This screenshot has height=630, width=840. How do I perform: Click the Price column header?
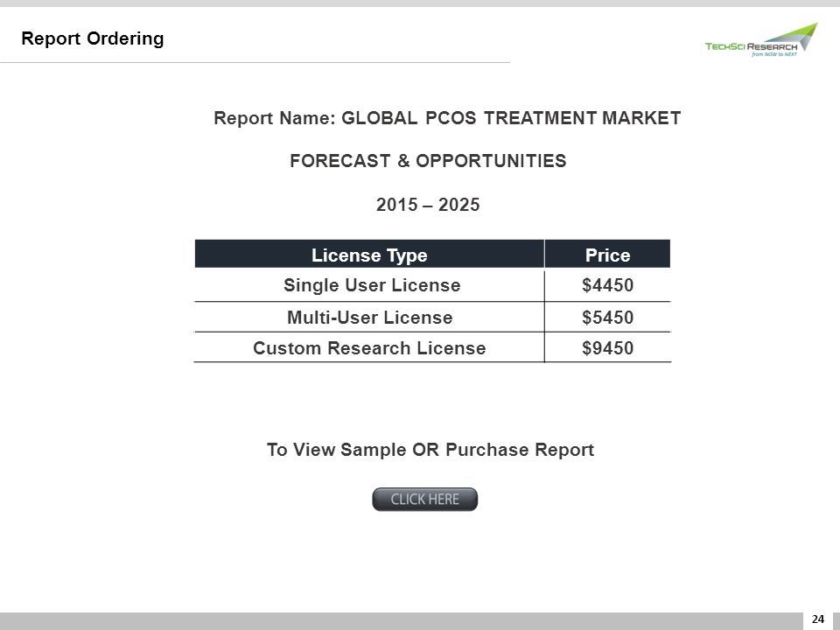coord(607,254)
